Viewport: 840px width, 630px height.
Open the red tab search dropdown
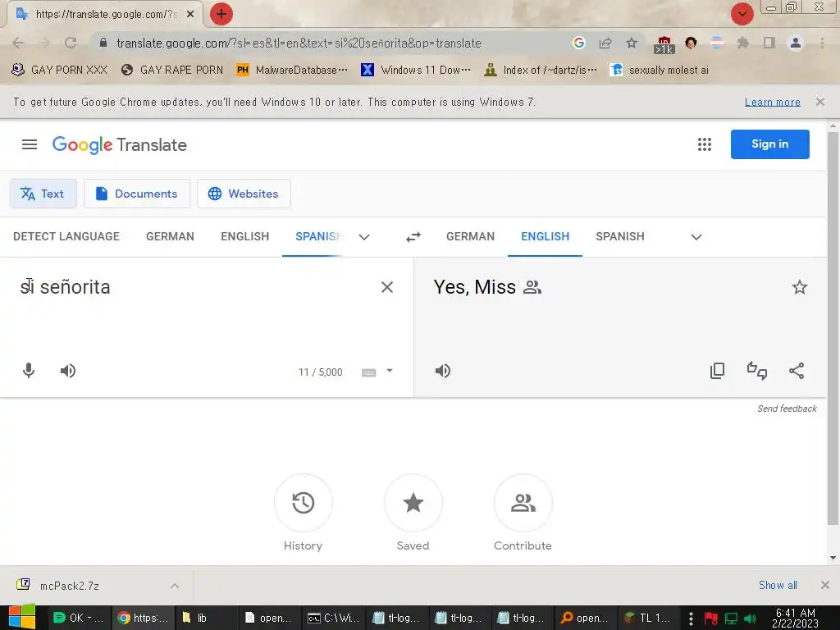pyautogui.click(x=742, y=14)
